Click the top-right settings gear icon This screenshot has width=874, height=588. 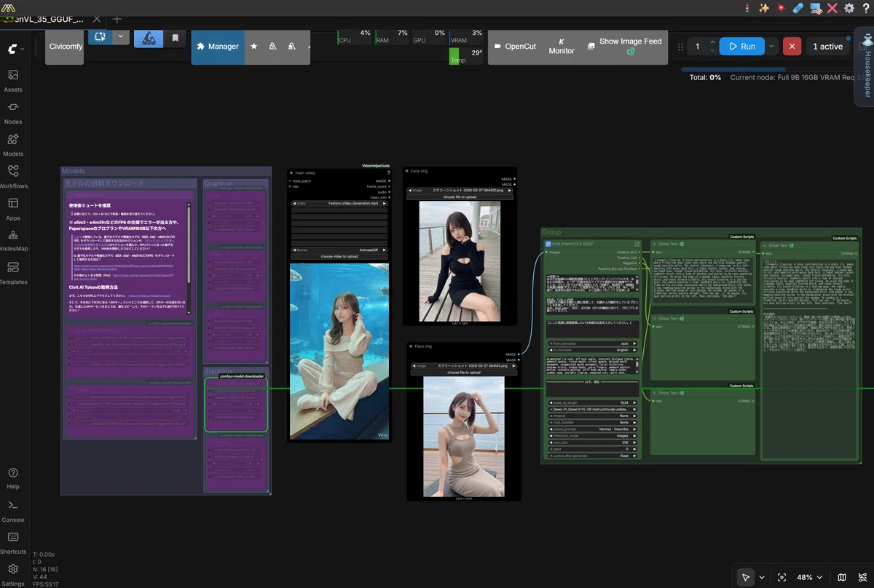coord(849,8)
